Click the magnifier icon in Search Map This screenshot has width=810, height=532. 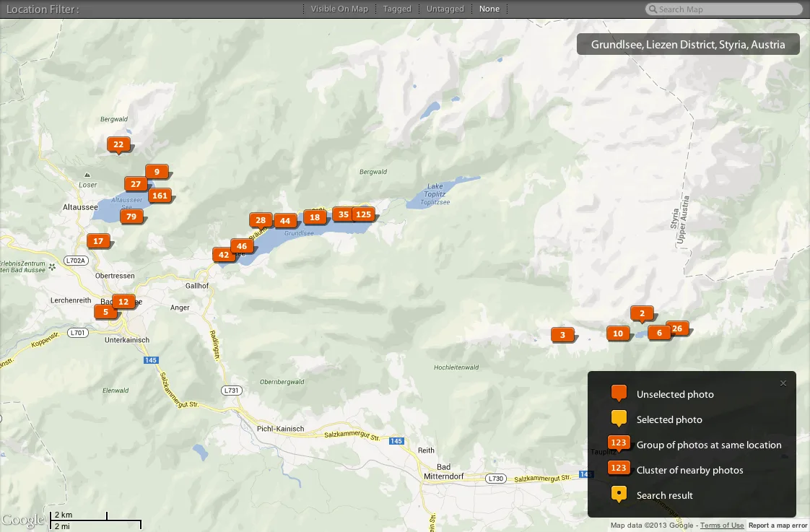(x=653, y=9)
